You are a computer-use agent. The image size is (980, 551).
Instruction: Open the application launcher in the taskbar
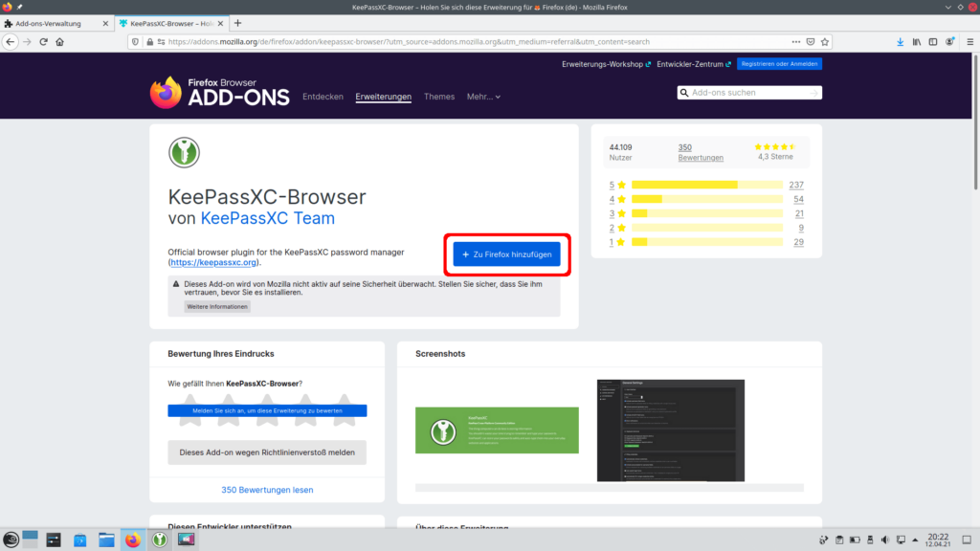point(11,540)
